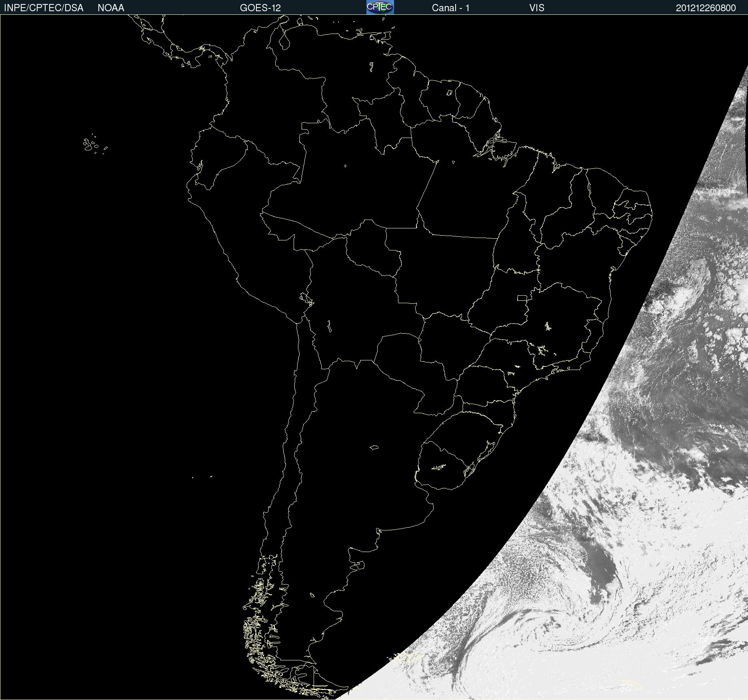Screen dimensions: 748x700
Task: Click the 201212260800 timestamp
Action: tap(706, 8)
